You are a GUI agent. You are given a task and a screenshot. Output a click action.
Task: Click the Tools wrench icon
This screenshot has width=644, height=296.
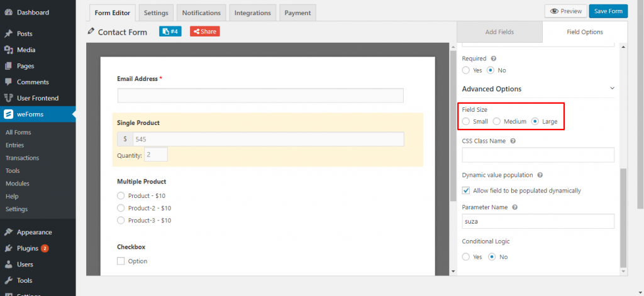(x=8, y=280)
